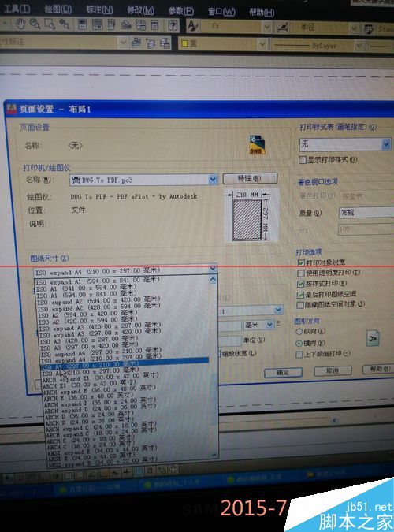Screen dimensions: 394x532
Task: Click the toolbar Help question-mark icon
Action: tap(173, 25)
